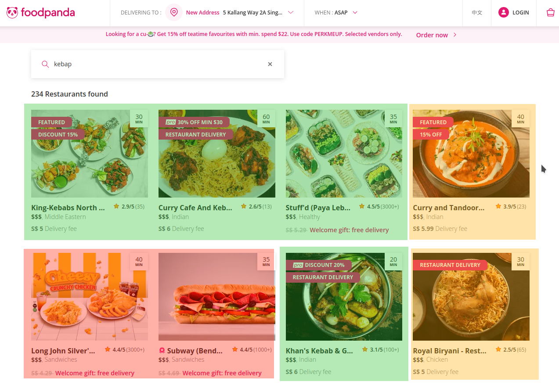
Task: Open Royal Biryani food image
Action: [471, 297]
